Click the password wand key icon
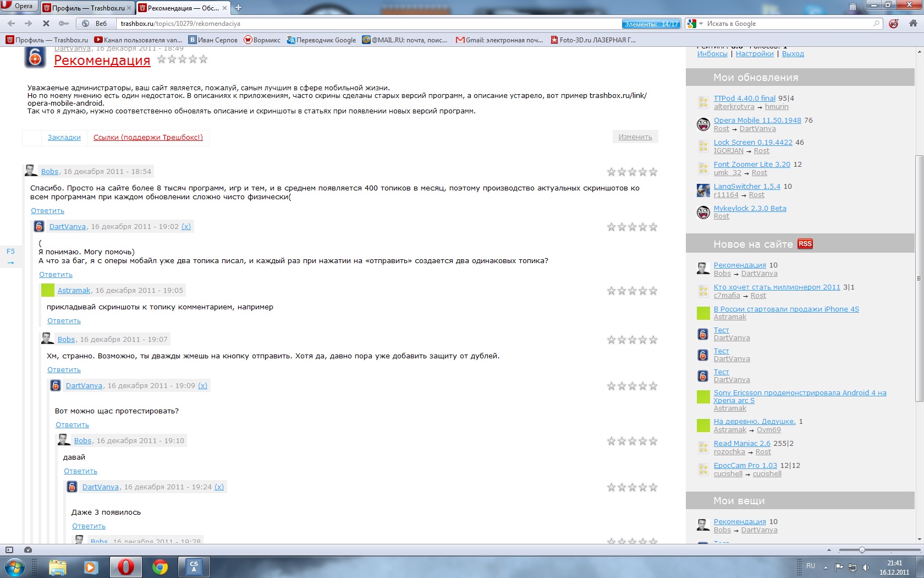 click(64, 24)
